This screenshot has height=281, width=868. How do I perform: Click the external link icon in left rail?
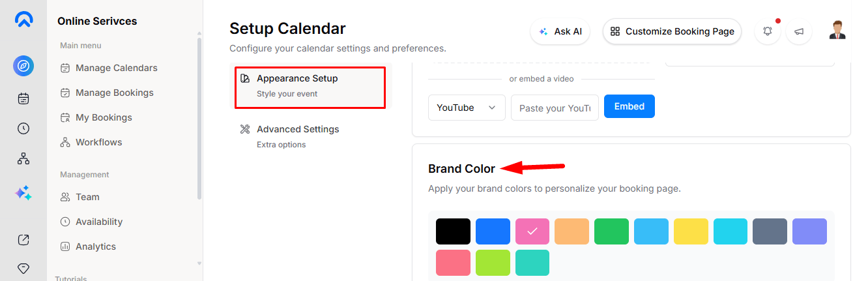tap(23, 239)
